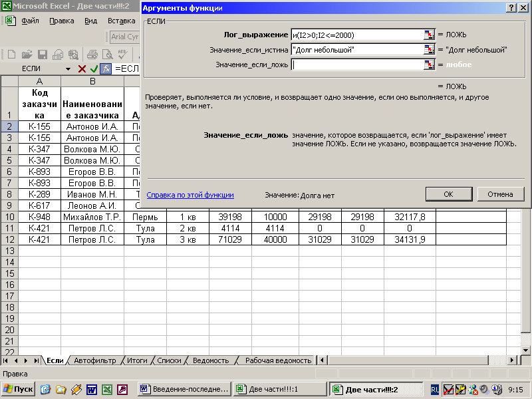This screenshot has height=399, width=532.
Task: Collapse dialog for Лог_выражение range selection
Action: pyautogui.click(x=429, y=35)
